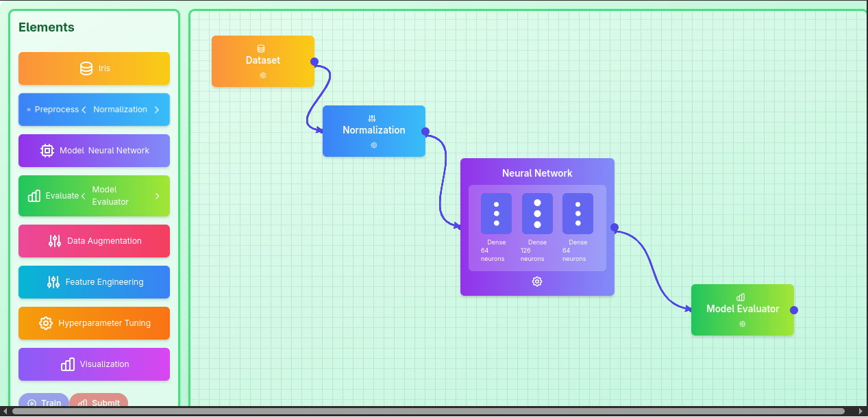868x417 pixels.
Task: Click the Submit button
Action: (x=99, y=402)
